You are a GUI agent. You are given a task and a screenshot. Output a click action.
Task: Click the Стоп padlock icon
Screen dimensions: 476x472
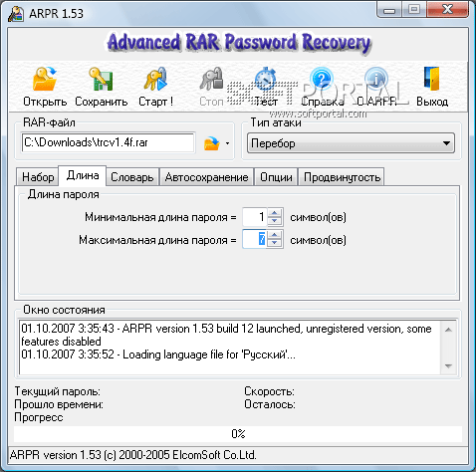[211, 79]
